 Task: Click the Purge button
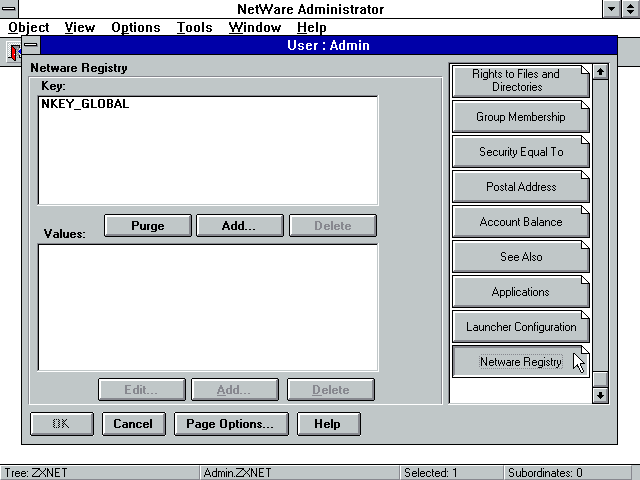click(x=148, y=226)
